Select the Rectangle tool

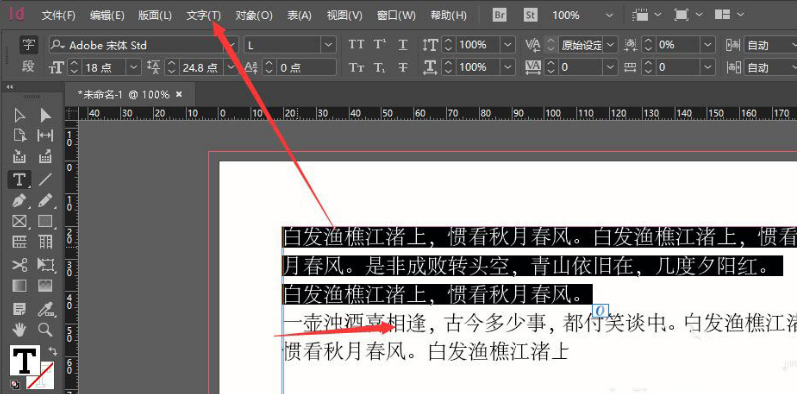45,221
